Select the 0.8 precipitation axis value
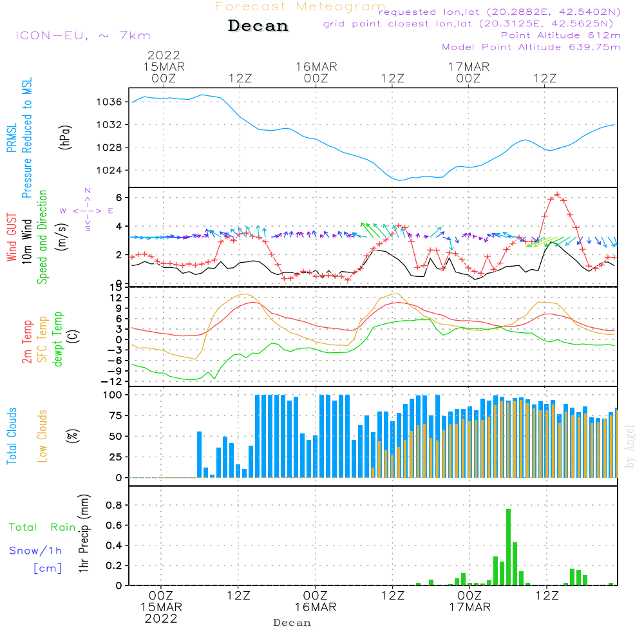The width and height of the screenshot is (644, 644). click(x=114, y=506)
